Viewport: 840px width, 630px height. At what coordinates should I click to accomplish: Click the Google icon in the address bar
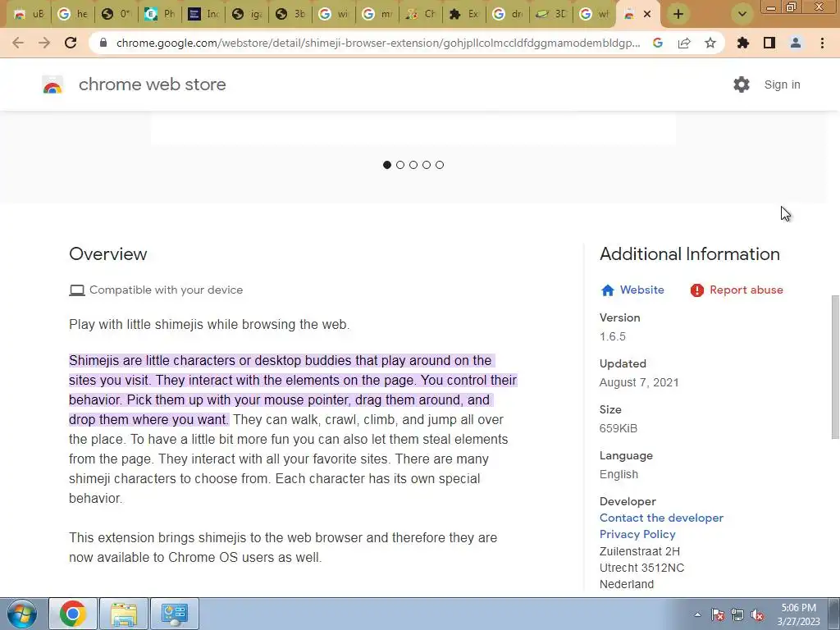coord(658,43)
